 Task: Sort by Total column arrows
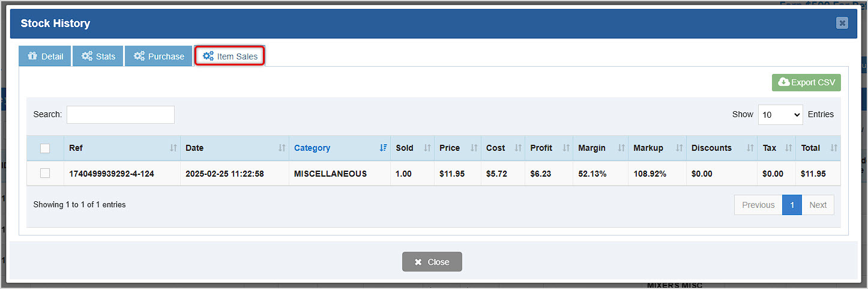(833, 148)
